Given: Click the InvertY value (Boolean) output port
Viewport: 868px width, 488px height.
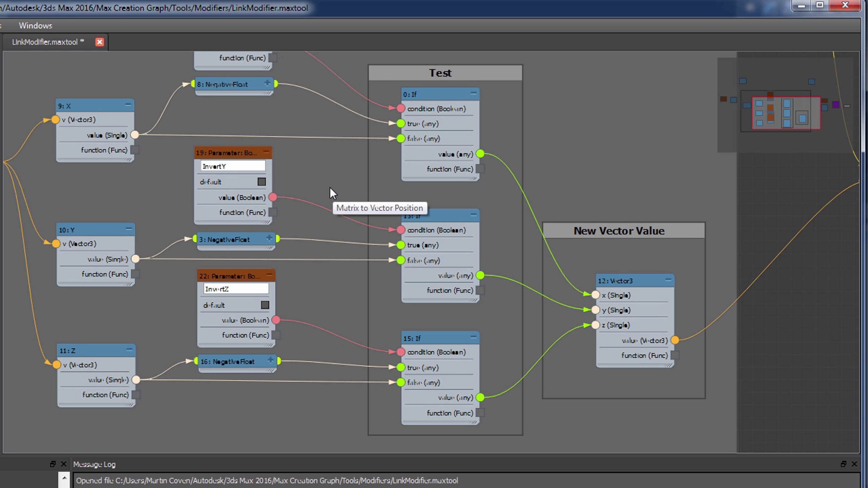Looking at the screenshot, I should (x=273, y=197).
